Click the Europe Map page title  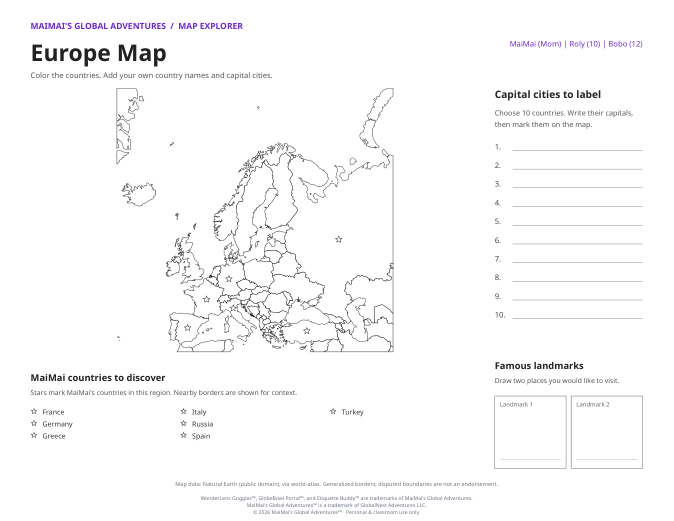point(98,53)
